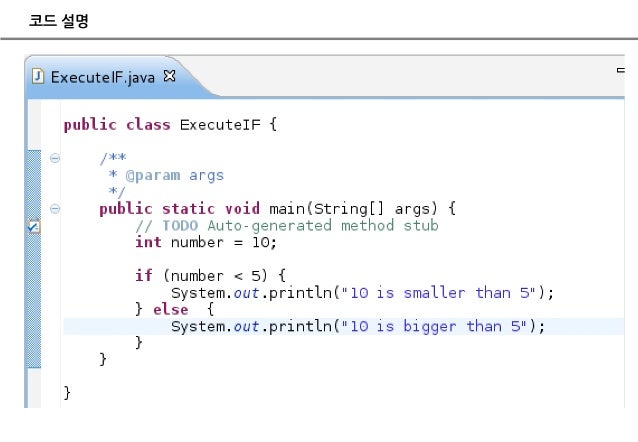
Task: Click the blue range indicator bar in gutter
Action: click(x=34, y=259)
